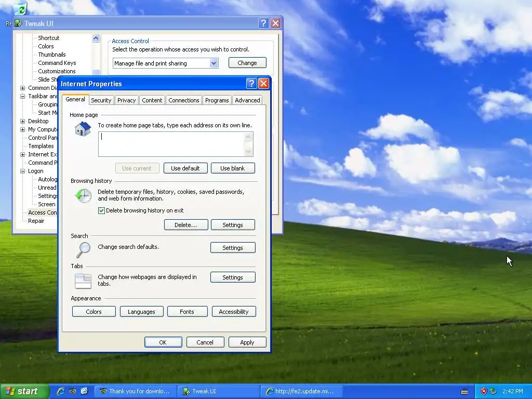
Task: Click the home page house icon
Action: 83,129
